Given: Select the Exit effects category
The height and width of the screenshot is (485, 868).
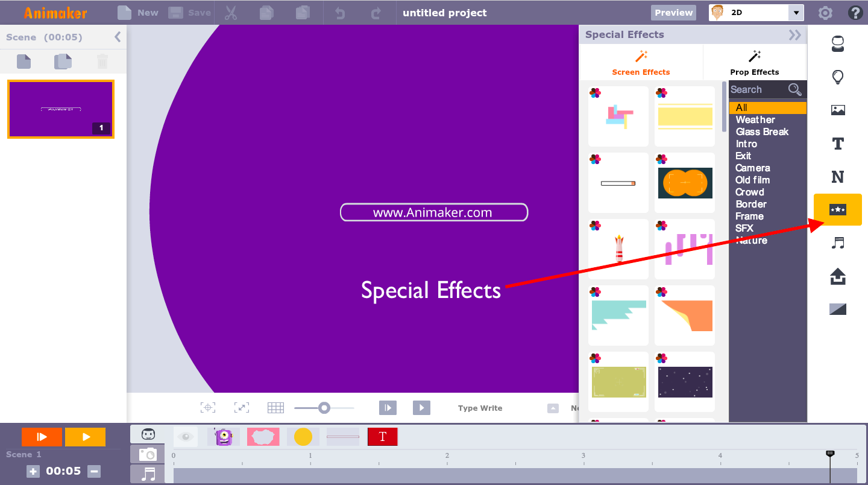Looking at the screenshot, I should (x=743, y=156).
